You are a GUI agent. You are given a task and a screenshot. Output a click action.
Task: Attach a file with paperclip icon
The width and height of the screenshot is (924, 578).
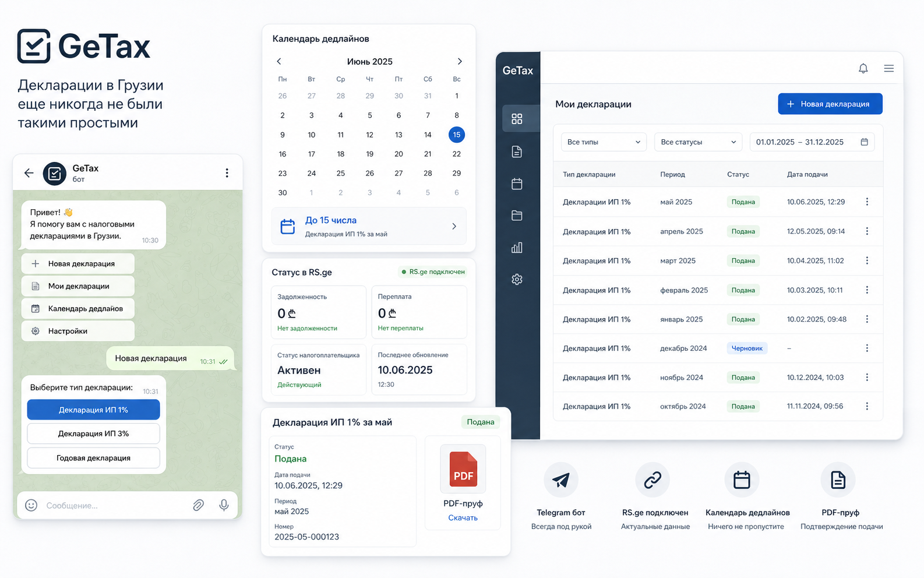pyautogui.click(x=198, y=505)
